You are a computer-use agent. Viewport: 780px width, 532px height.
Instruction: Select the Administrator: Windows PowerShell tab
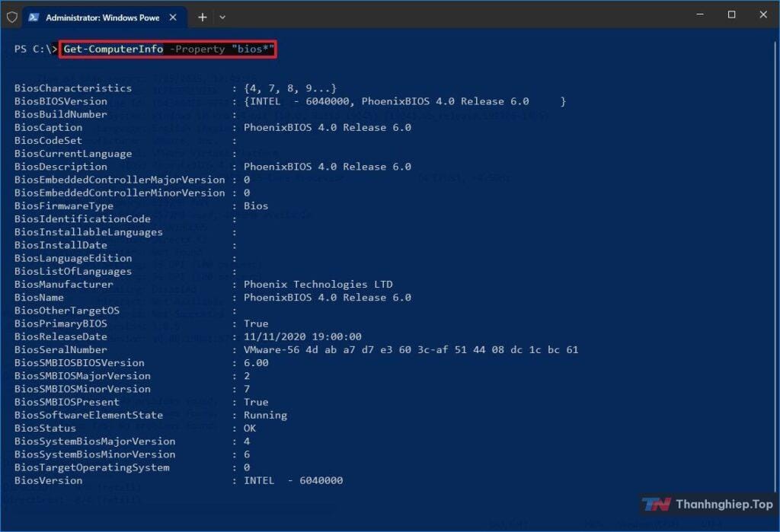pyautogui.click(x=104, y=18)
